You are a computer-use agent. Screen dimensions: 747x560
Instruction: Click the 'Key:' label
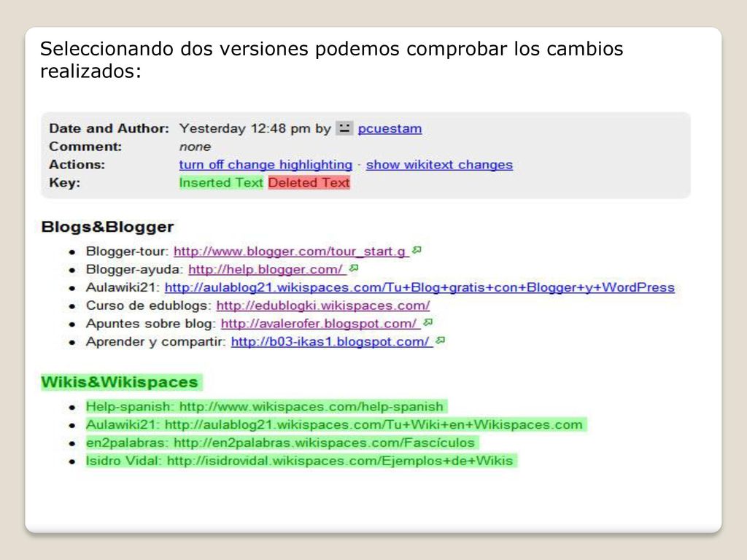pyautogui.click(x=65, y=183)
